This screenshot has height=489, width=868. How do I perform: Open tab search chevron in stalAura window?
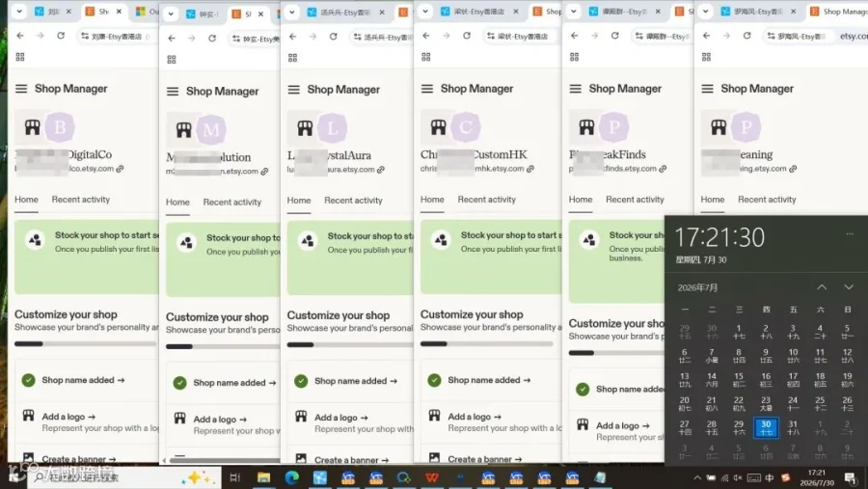pyautogui.click(x=291, y=12)
